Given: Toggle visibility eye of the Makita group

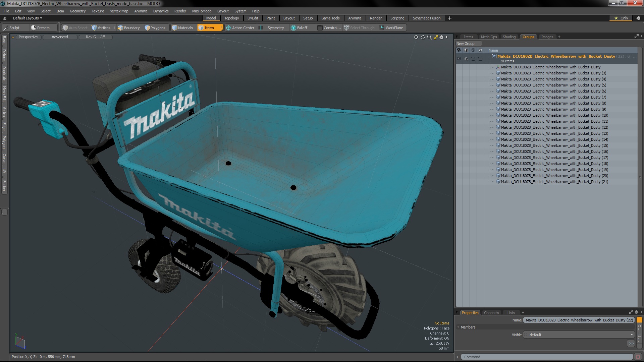Looking at the screenshot, I should tap(459, 59).
